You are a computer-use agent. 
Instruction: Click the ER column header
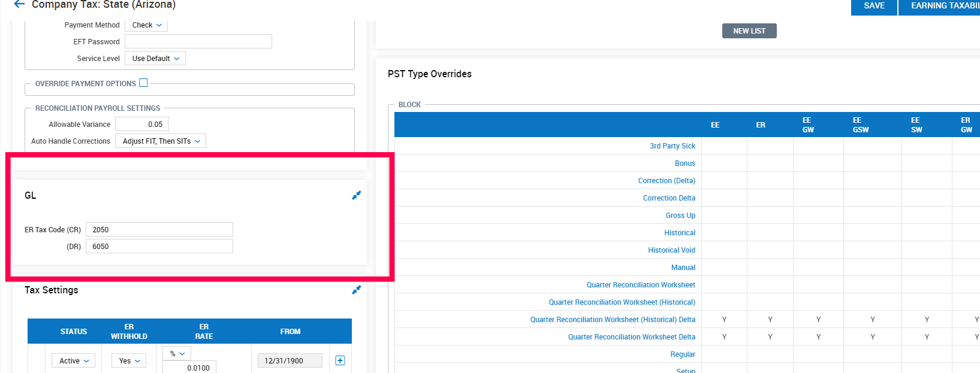click(761, 125)
